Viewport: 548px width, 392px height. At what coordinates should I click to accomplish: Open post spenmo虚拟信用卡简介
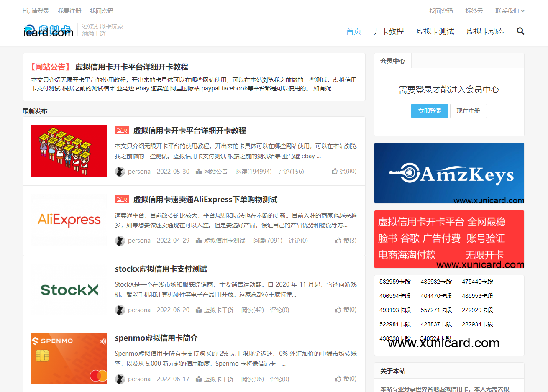coord(156,338)
